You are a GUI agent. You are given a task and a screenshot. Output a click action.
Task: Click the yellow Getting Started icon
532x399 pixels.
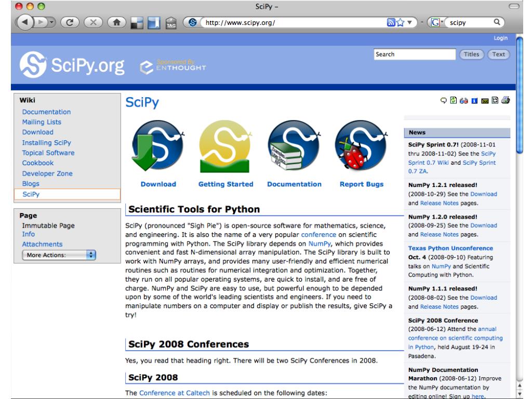tap(225, 146)
